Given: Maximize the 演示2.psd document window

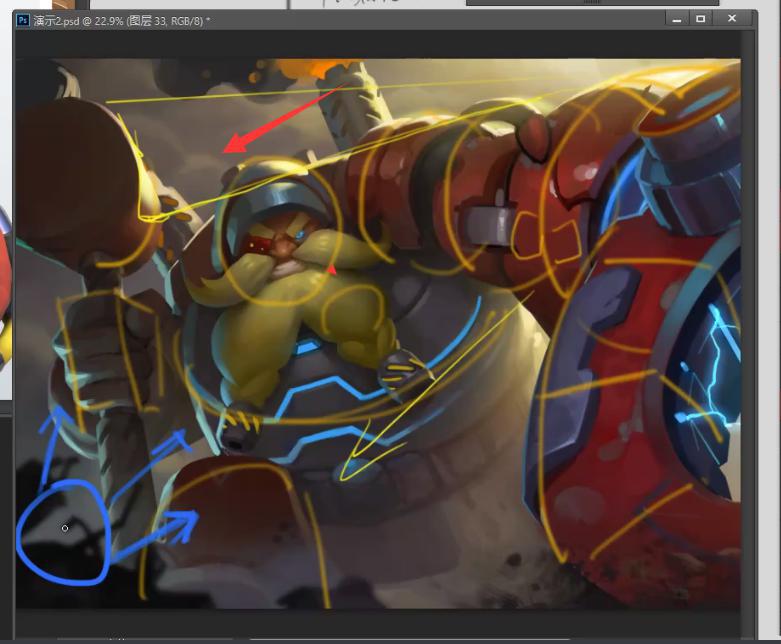Looking at the screenshot, I should coord(700,19).
